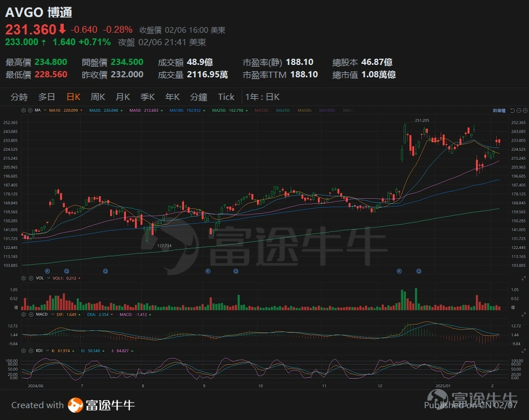529x420 pixels.
Task: Enable the dimmed MA500 line
Action: point(305,110)
